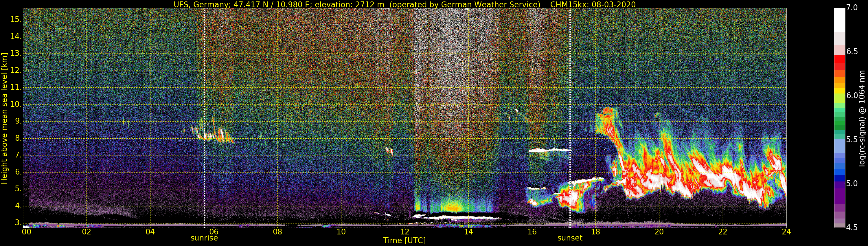Click the time tick '14'
The image size is (868, 246).
click(x=468, y=232)
